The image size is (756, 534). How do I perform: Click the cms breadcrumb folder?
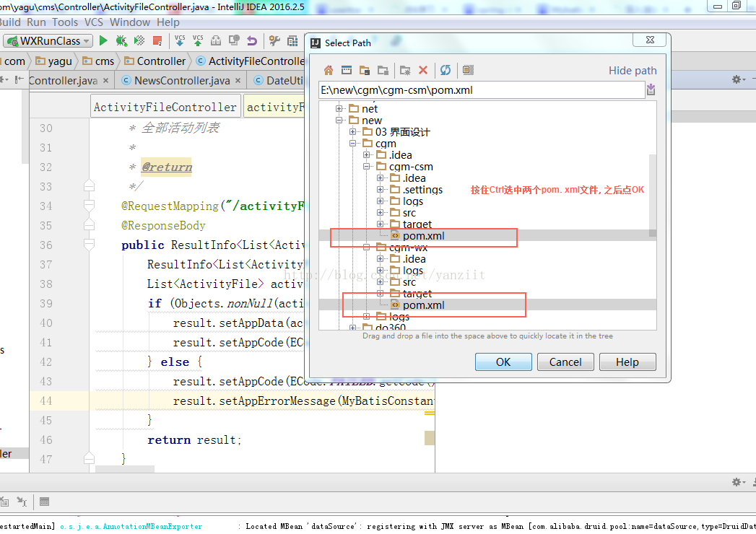pyautogui.click(x=98, y=61)
